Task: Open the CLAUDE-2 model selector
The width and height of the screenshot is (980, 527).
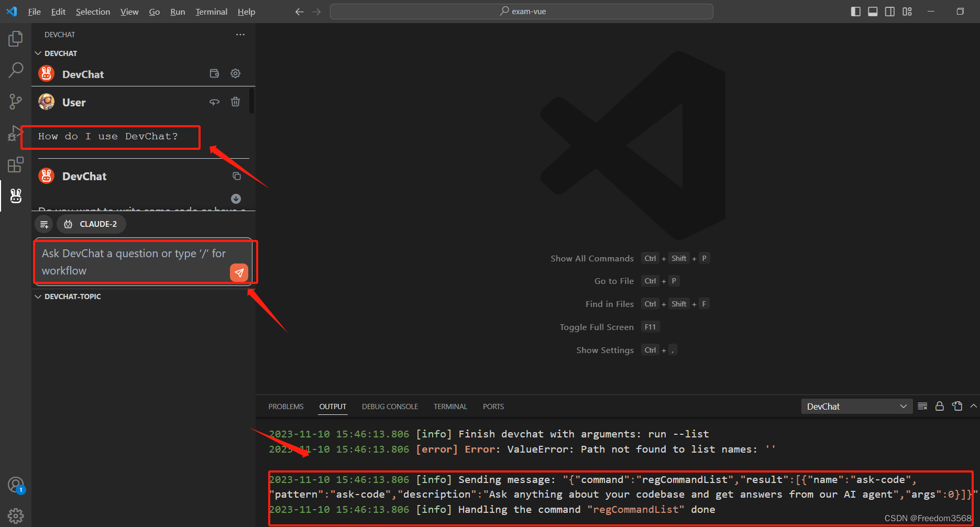Action: tap(91, 224)
